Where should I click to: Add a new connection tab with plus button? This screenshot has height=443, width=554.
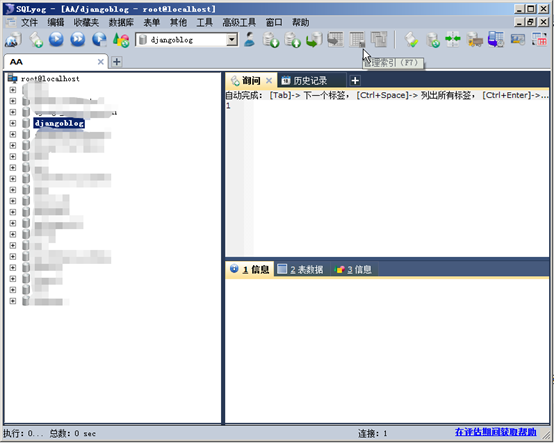tap(116, 62)
